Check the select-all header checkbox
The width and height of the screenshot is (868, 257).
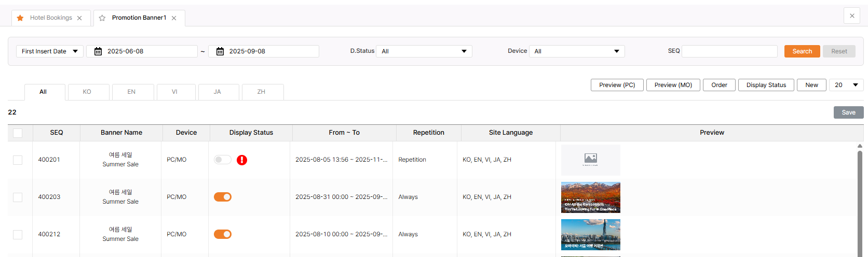pyautogui.click(x=18, y=133)
